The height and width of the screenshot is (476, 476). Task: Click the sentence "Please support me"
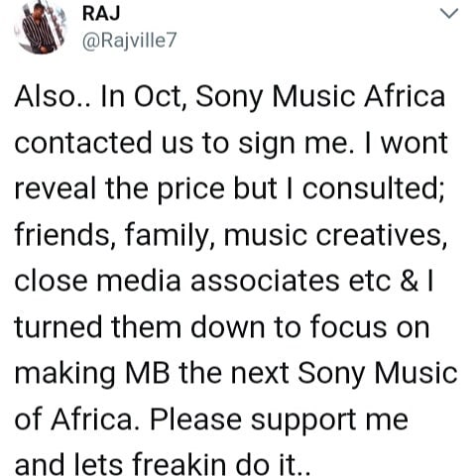(279, 420)
